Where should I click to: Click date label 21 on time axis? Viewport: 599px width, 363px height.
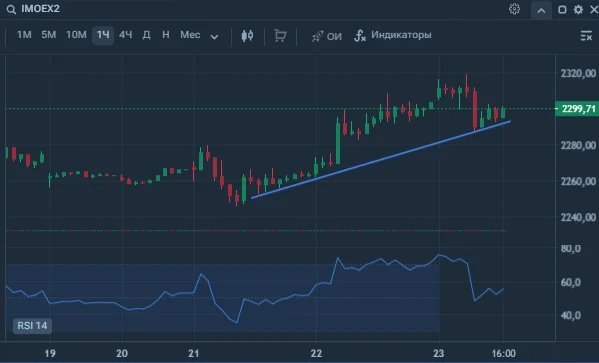click(194, 353)
